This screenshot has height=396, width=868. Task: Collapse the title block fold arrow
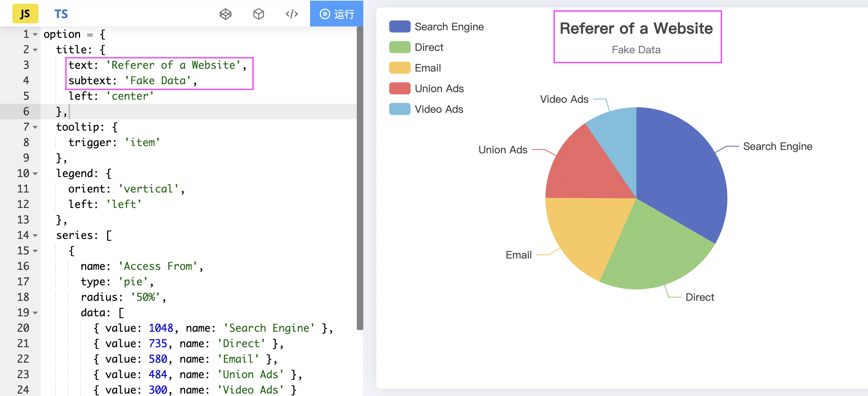tap(35, 50)
